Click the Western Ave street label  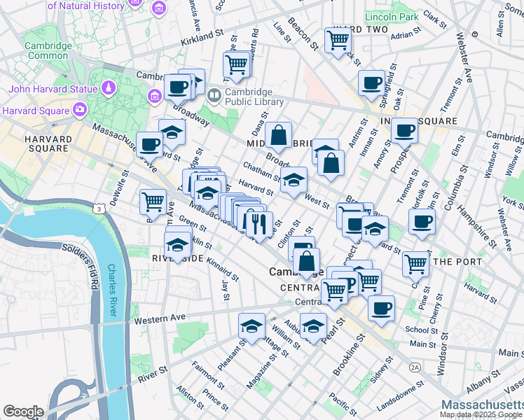tap(160, 318)
